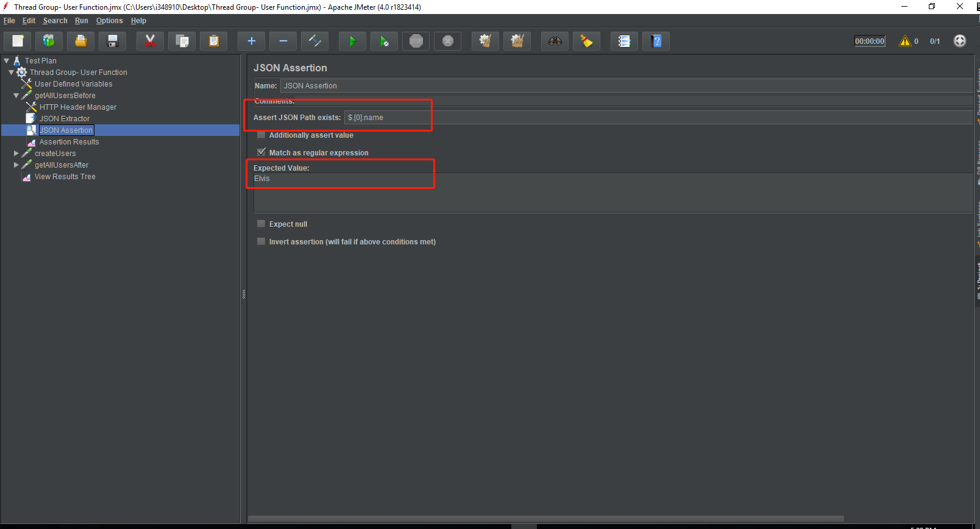Click the remote engine status icon
The image size is (980, 529).
[x=960, y=41]
